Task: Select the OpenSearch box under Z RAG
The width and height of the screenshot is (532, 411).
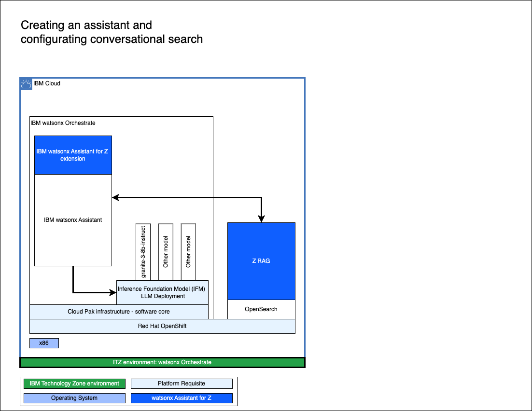Action: tap(261, 309)
